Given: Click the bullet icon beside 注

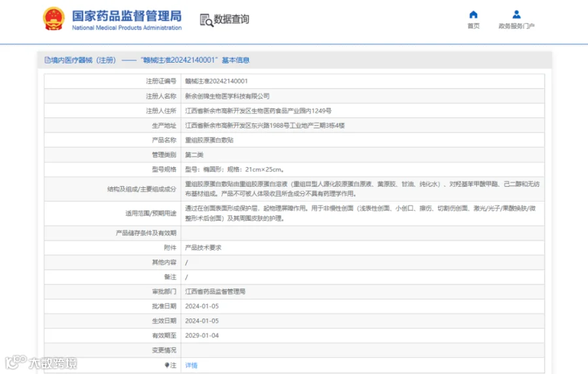Looking at the screenshot, I should (x=167, y=365).
